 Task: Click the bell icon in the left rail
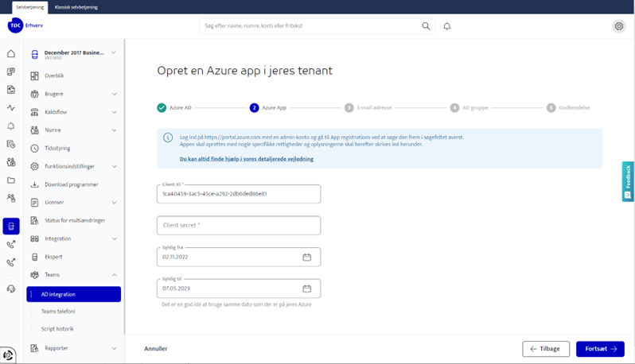(11, 126)
